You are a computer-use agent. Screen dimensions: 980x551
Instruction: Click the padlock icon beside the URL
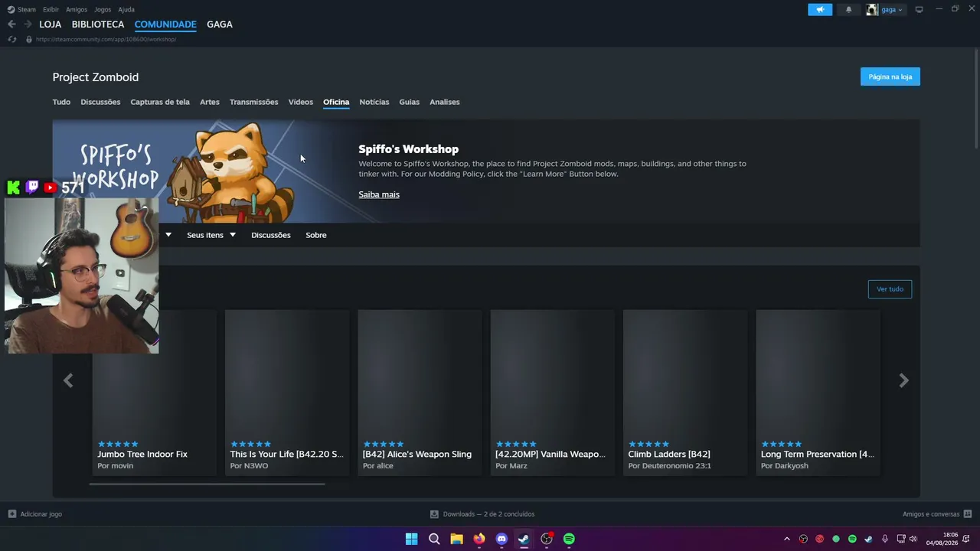(x=29, y=39)
